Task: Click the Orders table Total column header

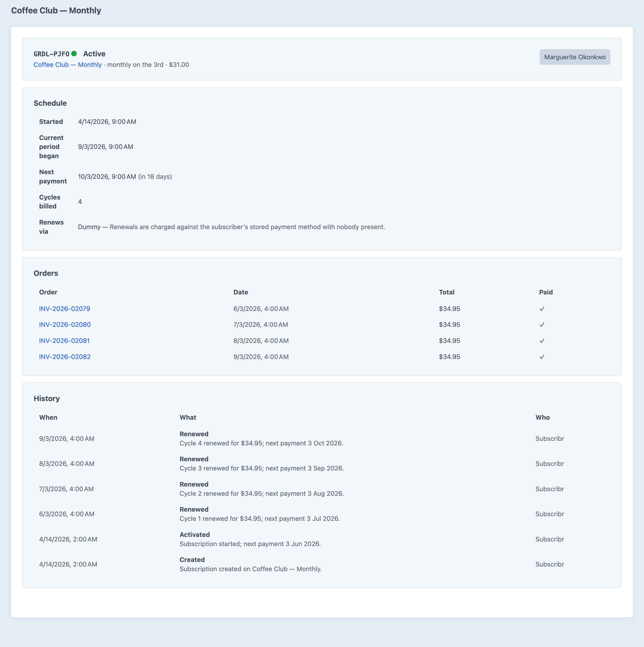Action: [x=447, y=292]
